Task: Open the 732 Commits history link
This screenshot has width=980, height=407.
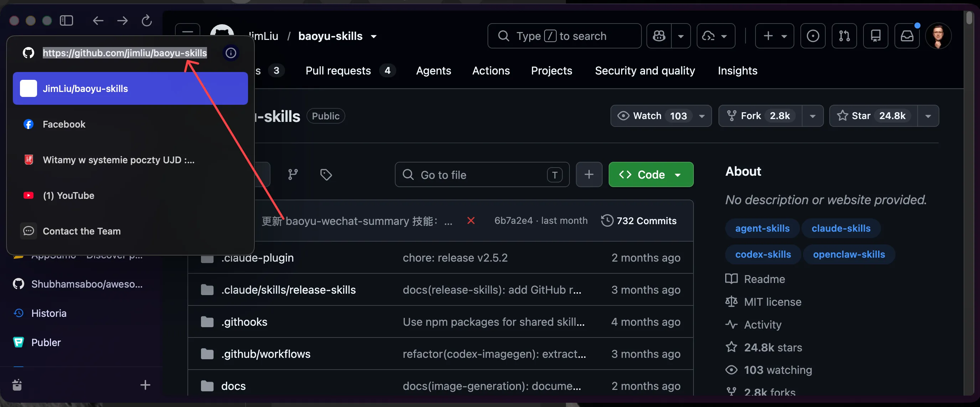Action: coord(639,221)
